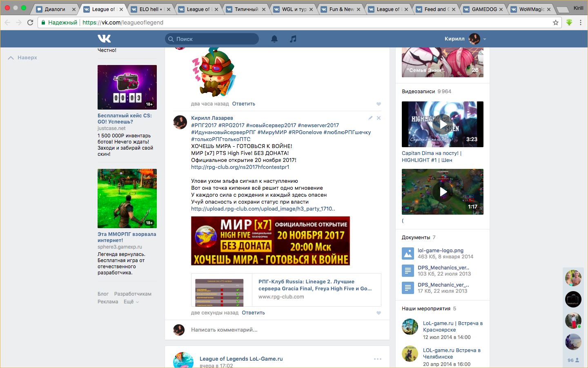Click the #РПГ2017 hashtag

[x=204, y=125]
